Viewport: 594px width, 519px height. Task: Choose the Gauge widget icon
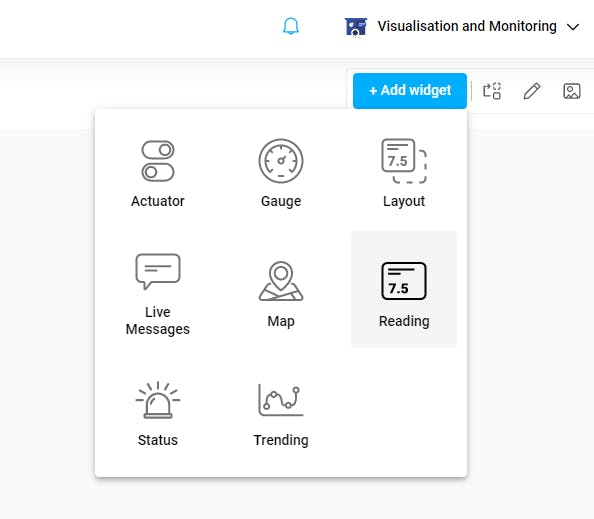tap(281, 161)
